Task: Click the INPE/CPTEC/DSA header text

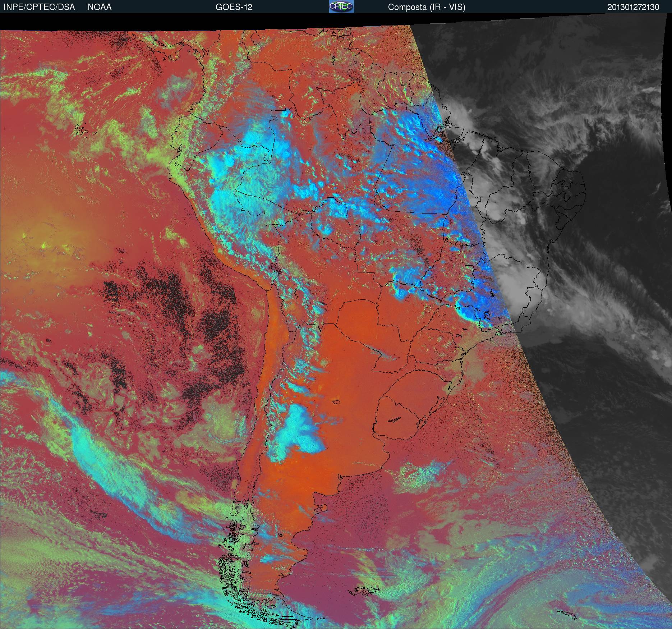Action: click(x=39, y=7)
